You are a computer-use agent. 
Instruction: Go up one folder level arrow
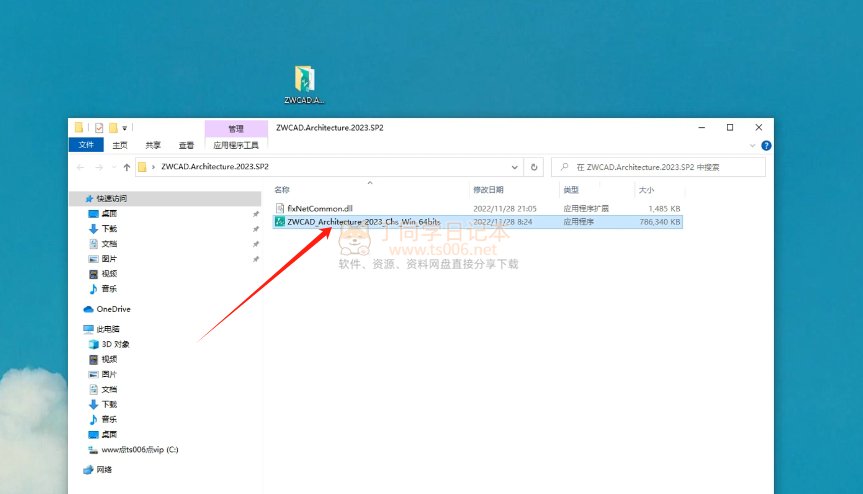pyautogui.click(x=126, y=167)
